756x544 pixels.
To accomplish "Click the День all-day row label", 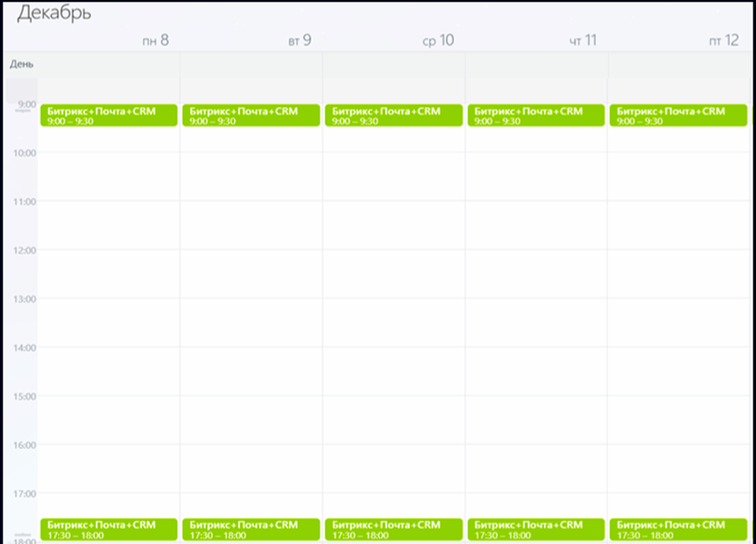I will tap(21, 64).
